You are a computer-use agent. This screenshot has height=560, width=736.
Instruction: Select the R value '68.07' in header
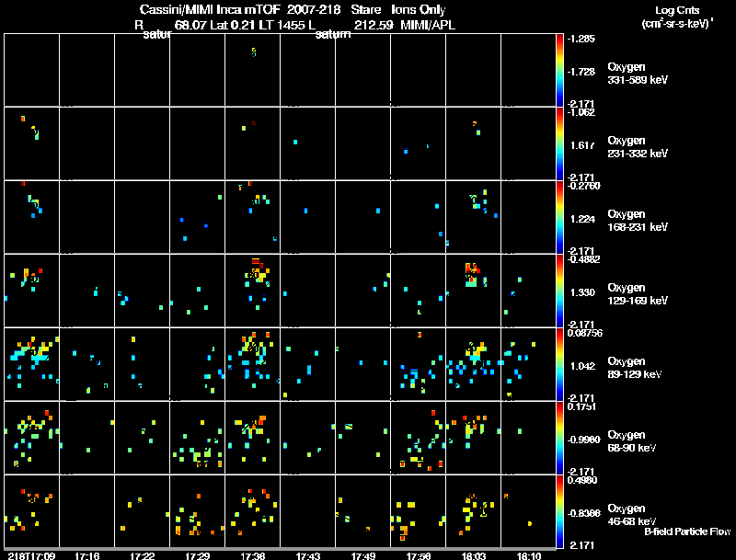190,25
